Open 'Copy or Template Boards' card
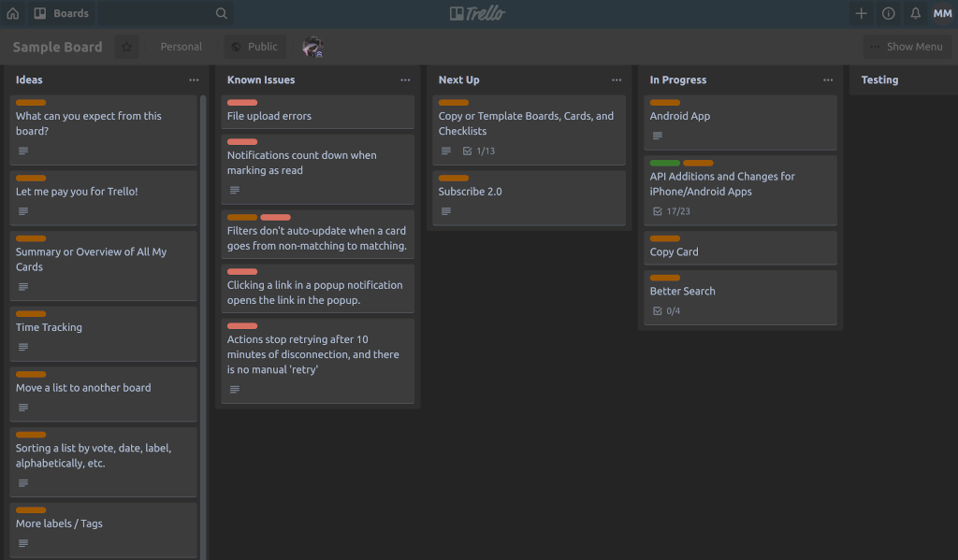 [x=529, y=130]
